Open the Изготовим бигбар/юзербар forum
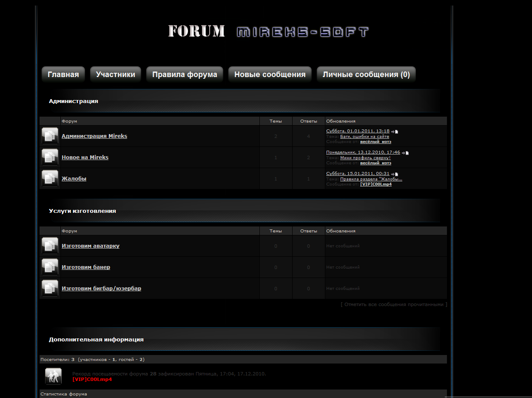 tap(101, 289)
